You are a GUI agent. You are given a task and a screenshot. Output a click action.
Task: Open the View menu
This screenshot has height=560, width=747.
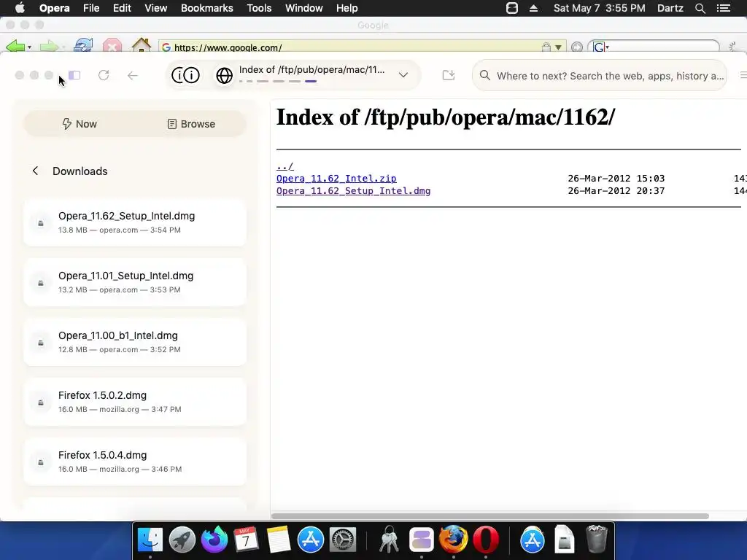coord(156,8)
